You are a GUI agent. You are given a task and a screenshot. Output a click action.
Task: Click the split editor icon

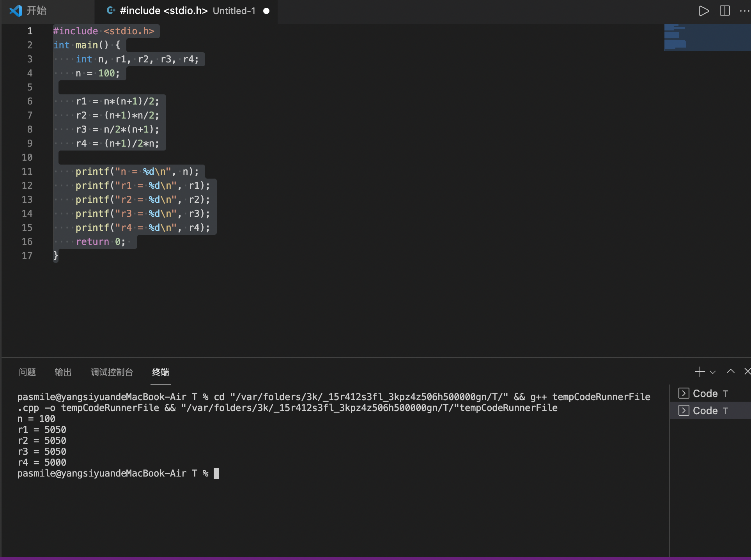[x=724, y=11]
